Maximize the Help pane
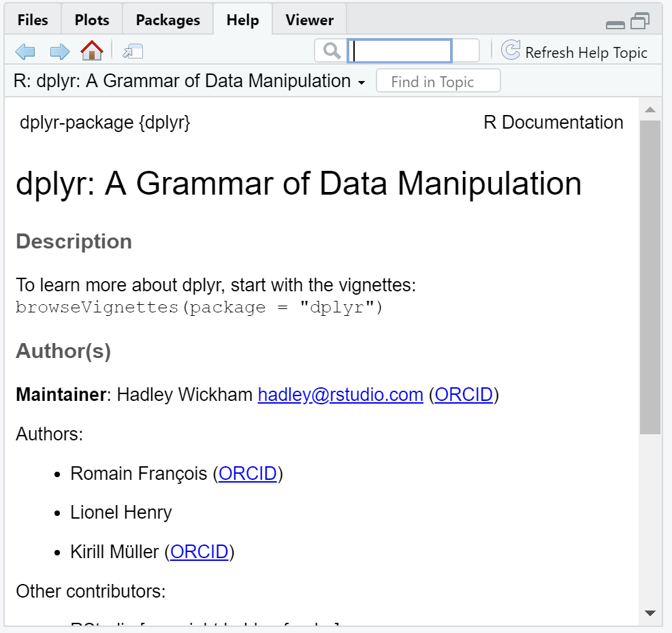 640,21
